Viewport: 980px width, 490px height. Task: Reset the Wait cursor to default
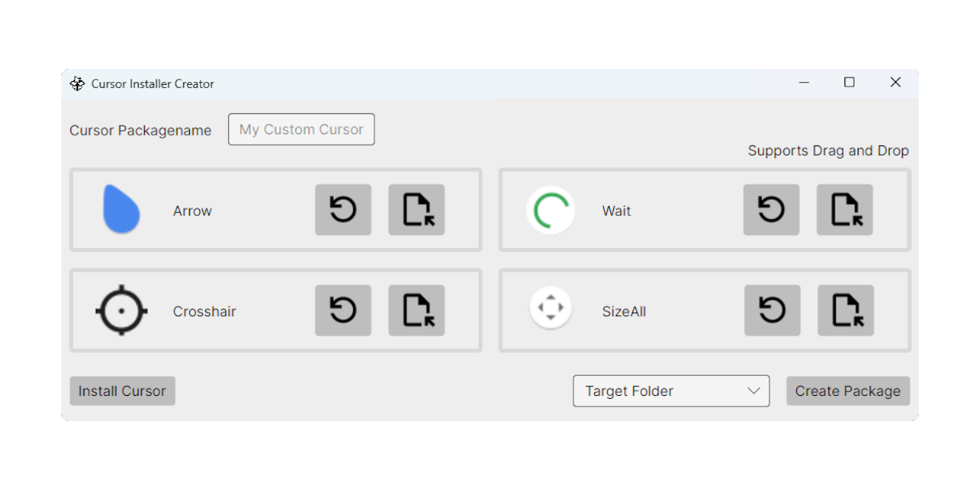click(x=771, y=210)
